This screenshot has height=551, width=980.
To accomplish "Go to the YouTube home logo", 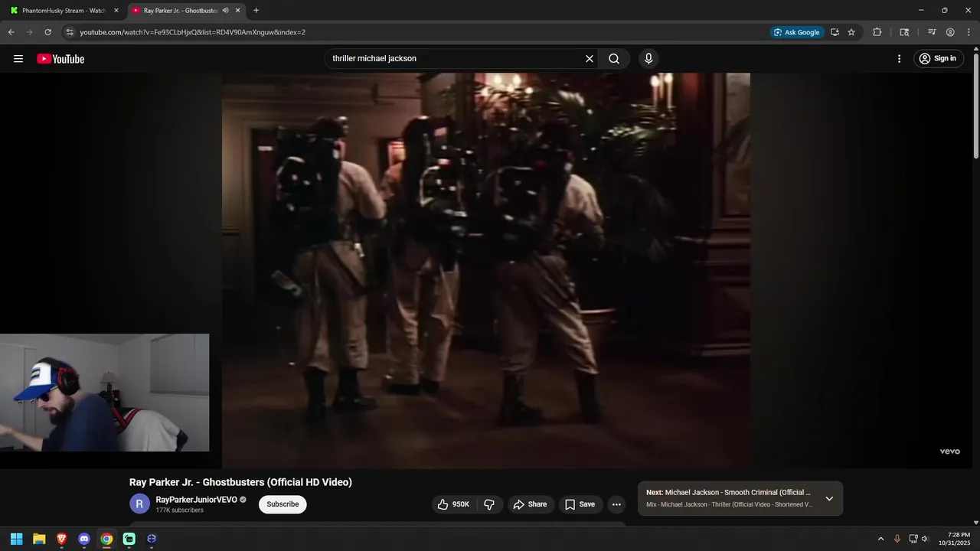I will click(x=60, y=59).
